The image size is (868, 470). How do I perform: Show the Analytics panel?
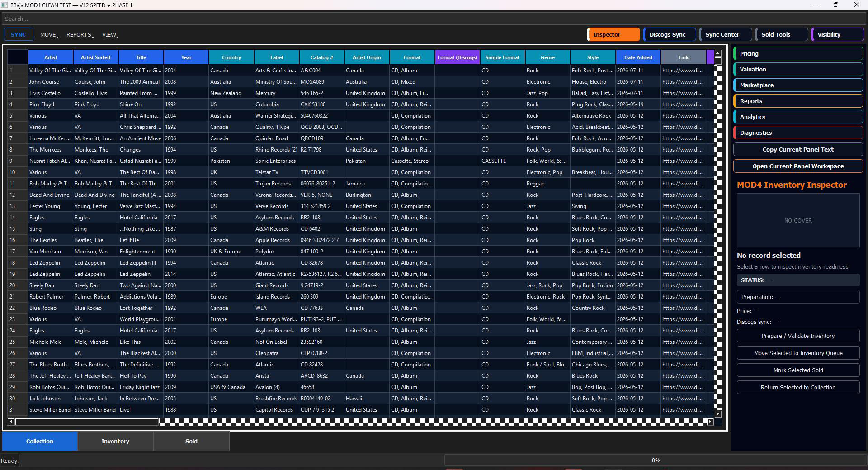point(798,117)
